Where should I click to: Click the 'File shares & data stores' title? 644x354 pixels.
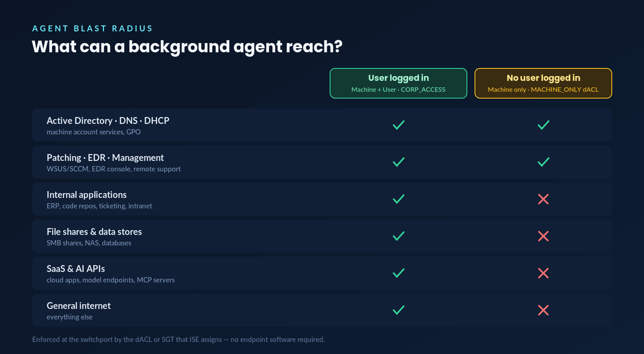(94, 232)
